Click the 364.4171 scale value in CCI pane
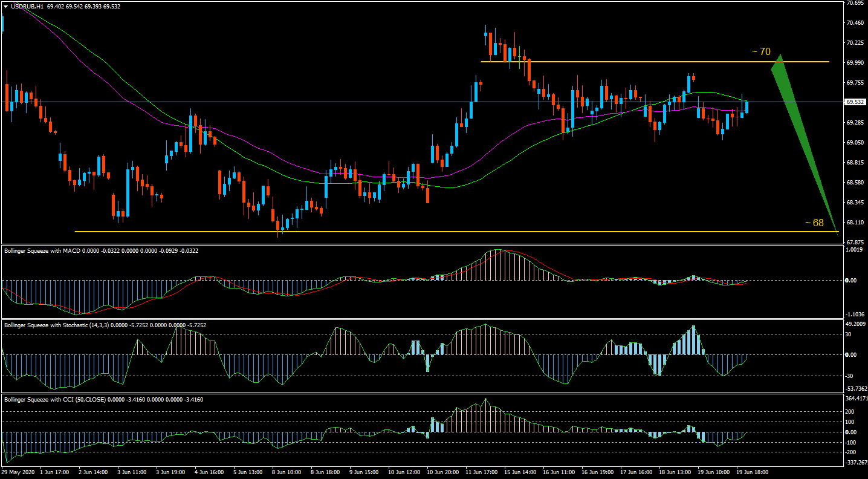868x479 pixels. (x=855, y=398)
